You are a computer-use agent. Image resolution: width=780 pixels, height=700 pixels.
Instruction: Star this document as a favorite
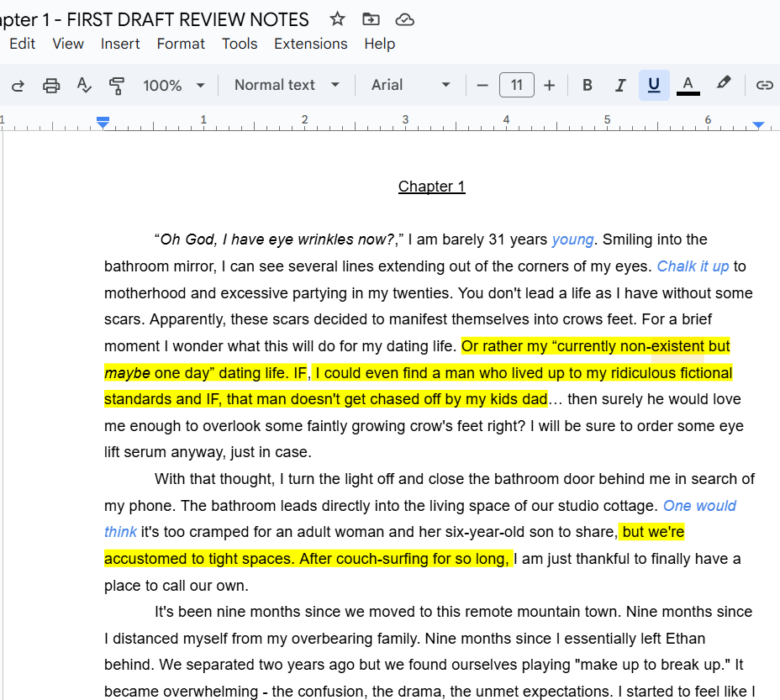337,18
